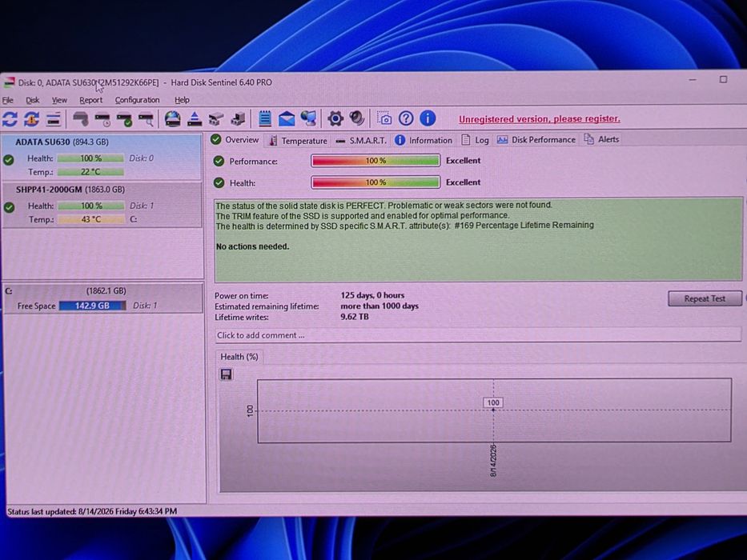The image size is (747, 560).
Task: Switch to the Temperature tab
Action: (x=298, y=141)
